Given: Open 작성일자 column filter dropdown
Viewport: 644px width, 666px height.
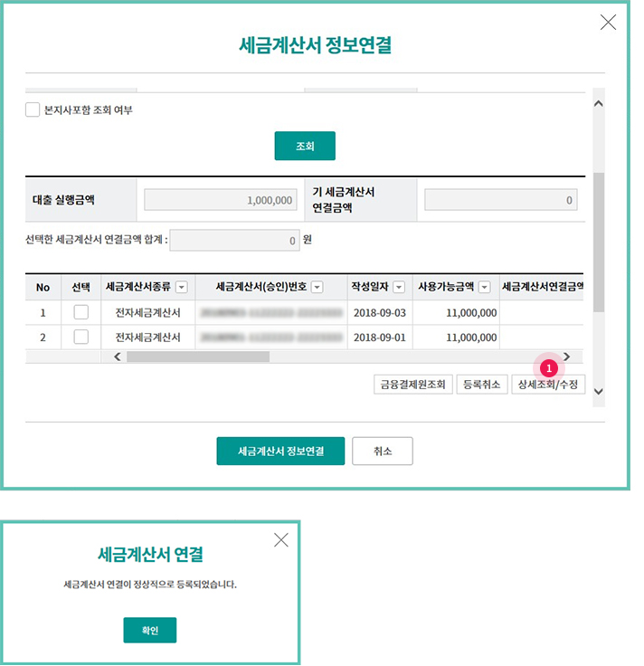Looking at the screenshot, I should pyautogui.click(x=399, y=287).
